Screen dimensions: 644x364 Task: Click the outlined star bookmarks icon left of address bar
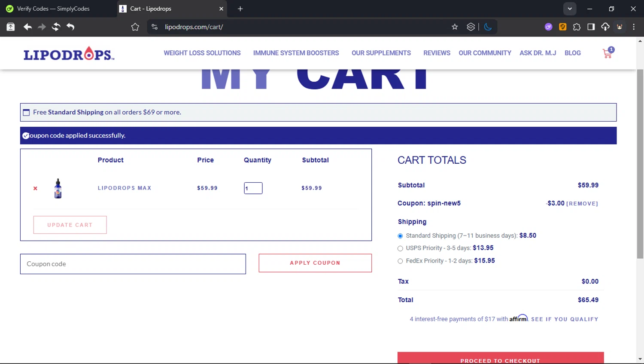coord(135,27)
